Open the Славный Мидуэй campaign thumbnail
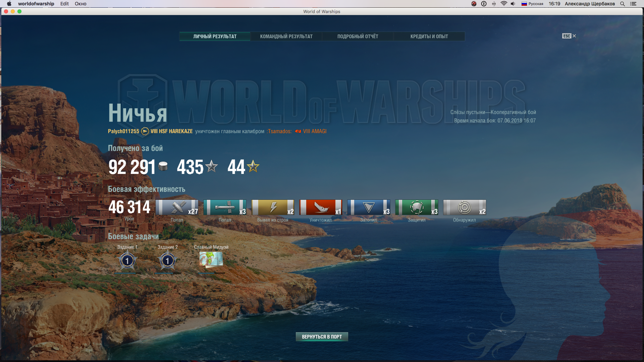Image resolution: width=644 pixels, height=362 pixels. [211, 259]
